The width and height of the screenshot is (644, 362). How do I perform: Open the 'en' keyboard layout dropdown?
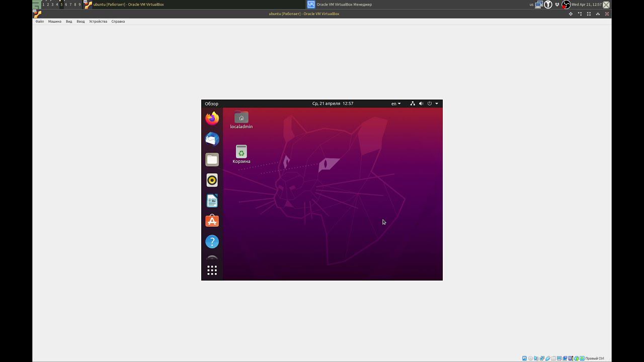[x=396, y=104]
